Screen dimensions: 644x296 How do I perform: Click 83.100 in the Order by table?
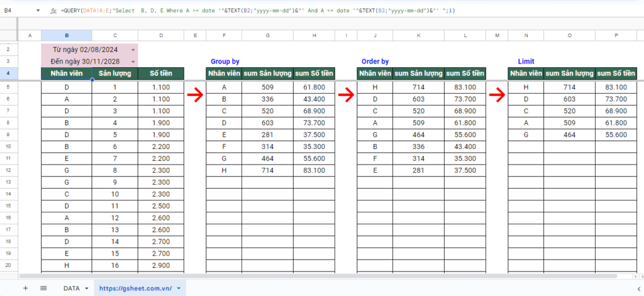click(x=465, y=87)
